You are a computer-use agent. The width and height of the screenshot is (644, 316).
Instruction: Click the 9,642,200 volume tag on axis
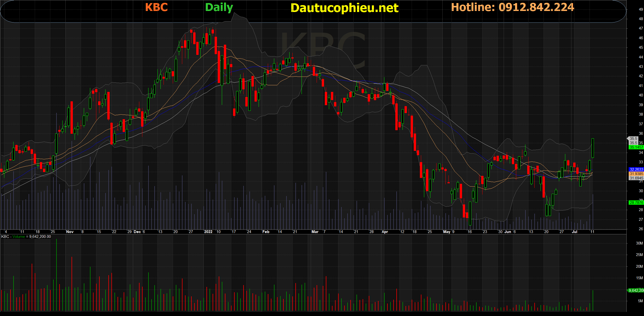coord(636,290)
